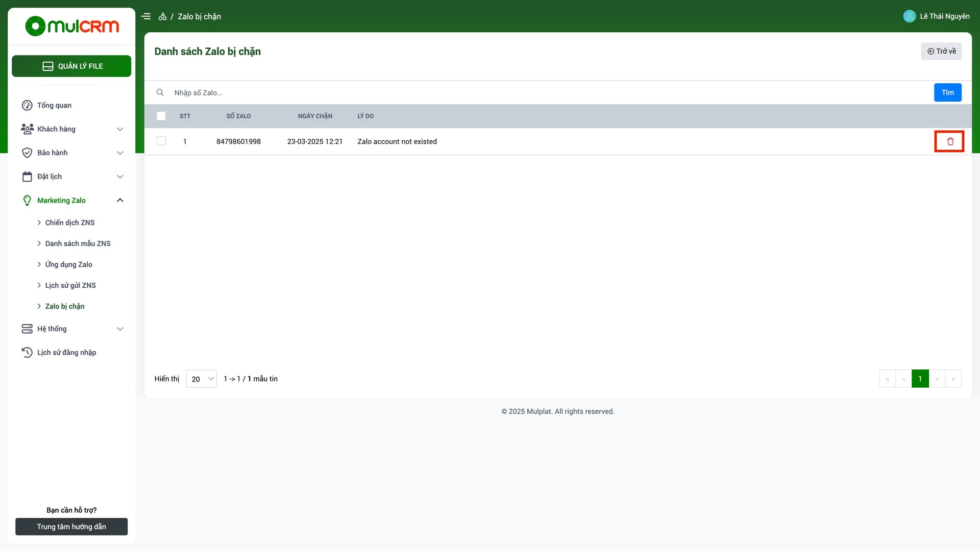The width and height of the screenshot is (980, 551).
Task: Click the mulCRM logo
Action: (72, 26)
